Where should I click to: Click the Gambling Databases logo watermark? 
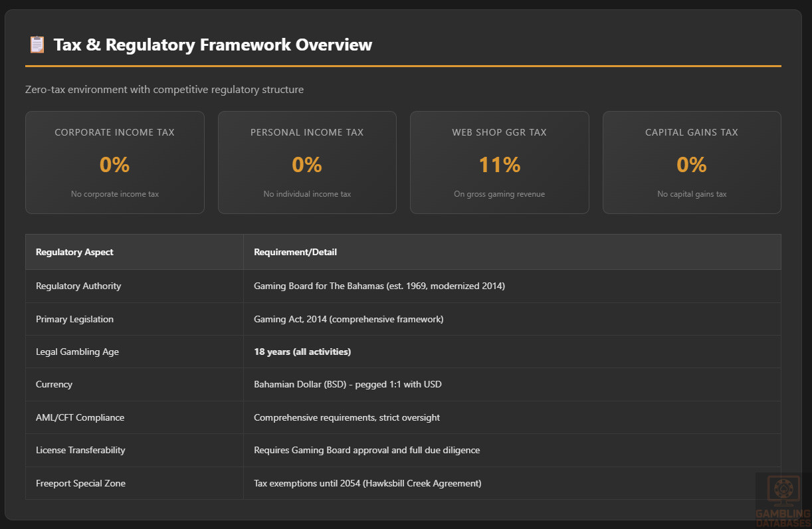(783, 500)
